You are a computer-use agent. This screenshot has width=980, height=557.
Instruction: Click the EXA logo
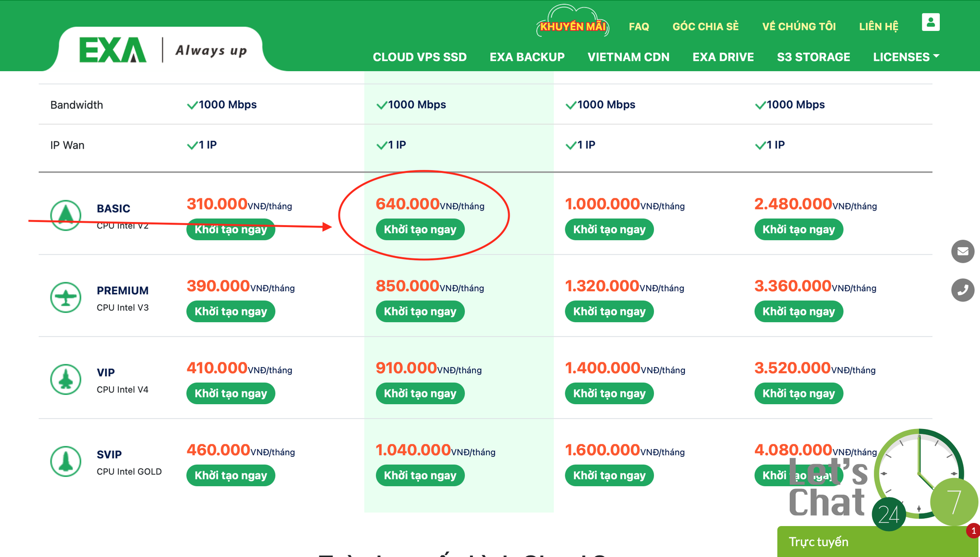click(112, 50)
